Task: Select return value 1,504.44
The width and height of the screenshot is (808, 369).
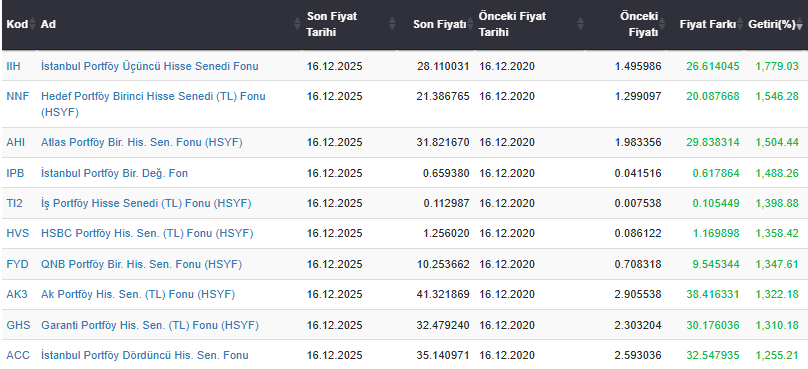Action: coord(777,142)
